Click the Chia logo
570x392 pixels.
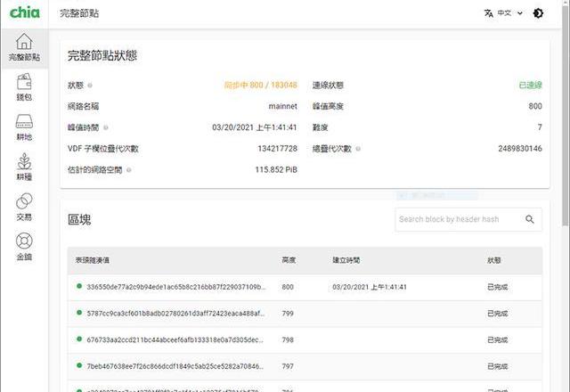24,13
